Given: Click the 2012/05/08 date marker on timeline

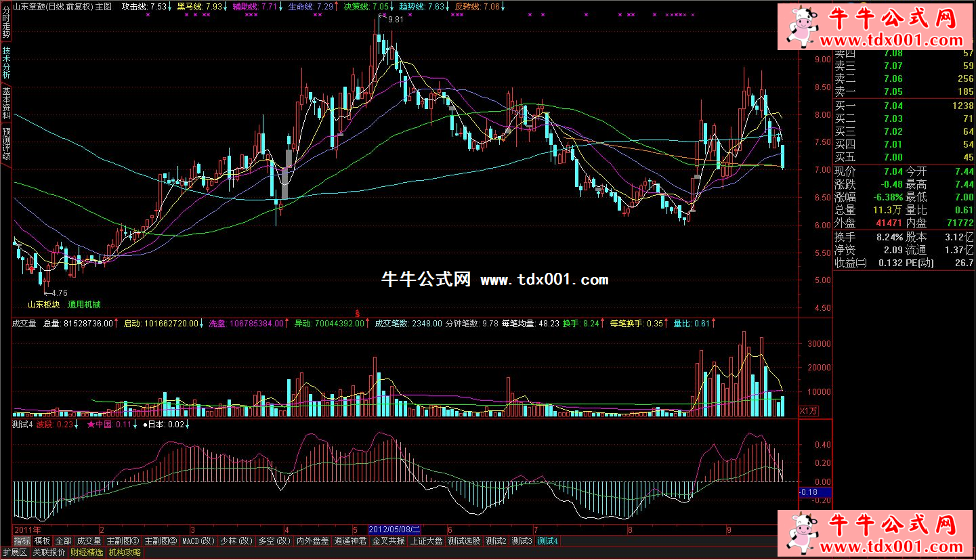Looking at the screenshot, I should pos(394,529).
